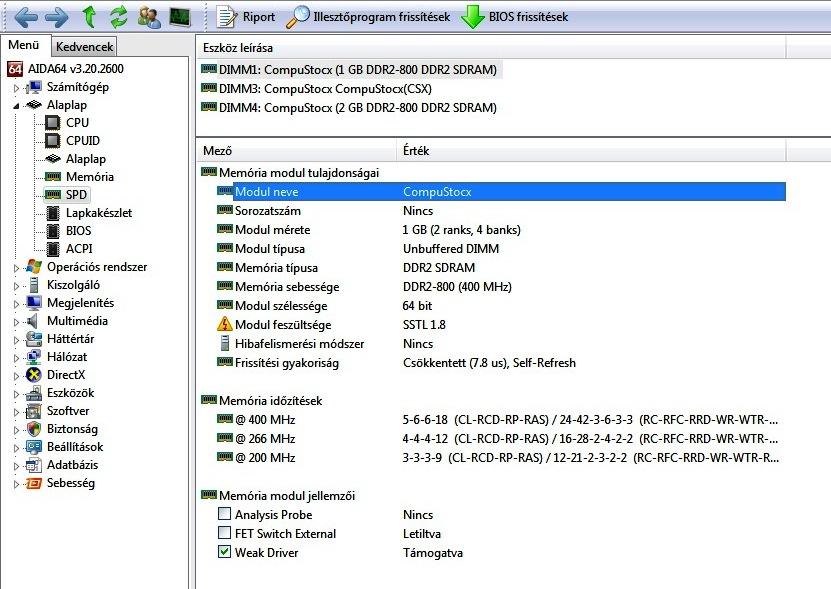Open Illesztőprogram frissítések driver updates
831x589 pixels.
368,17
